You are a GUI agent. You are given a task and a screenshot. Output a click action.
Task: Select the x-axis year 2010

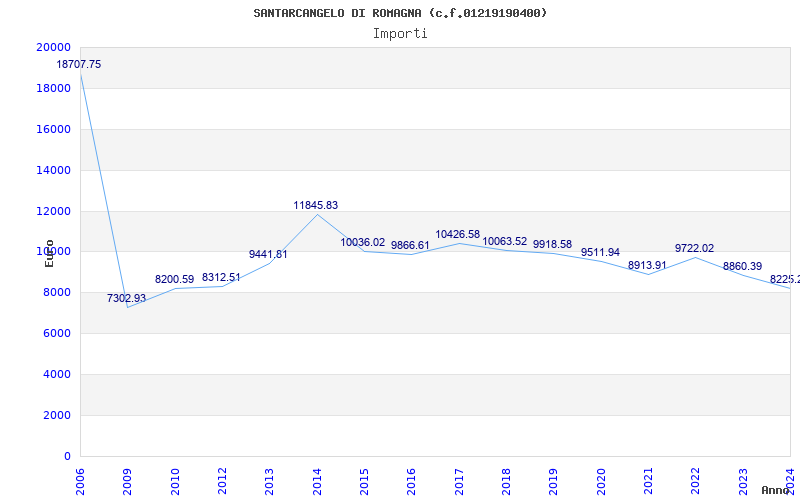pos(175,481)
